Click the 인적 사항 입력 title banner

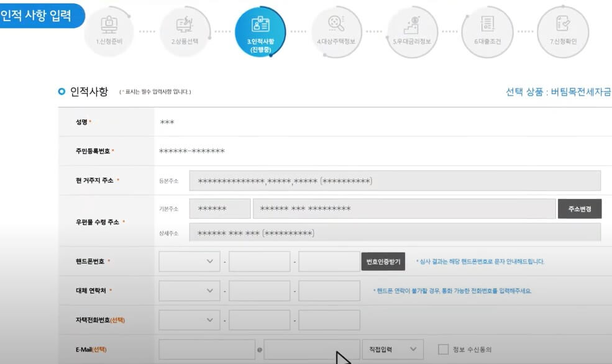(x=41, y=16)
